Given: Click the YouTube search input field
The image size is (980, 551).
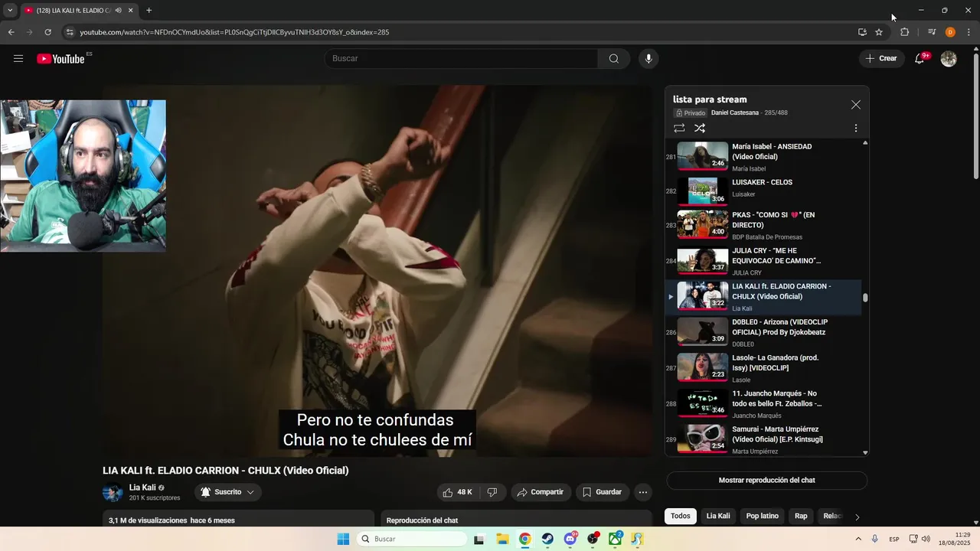Looking at the screenshot, I should pos(461,59).
